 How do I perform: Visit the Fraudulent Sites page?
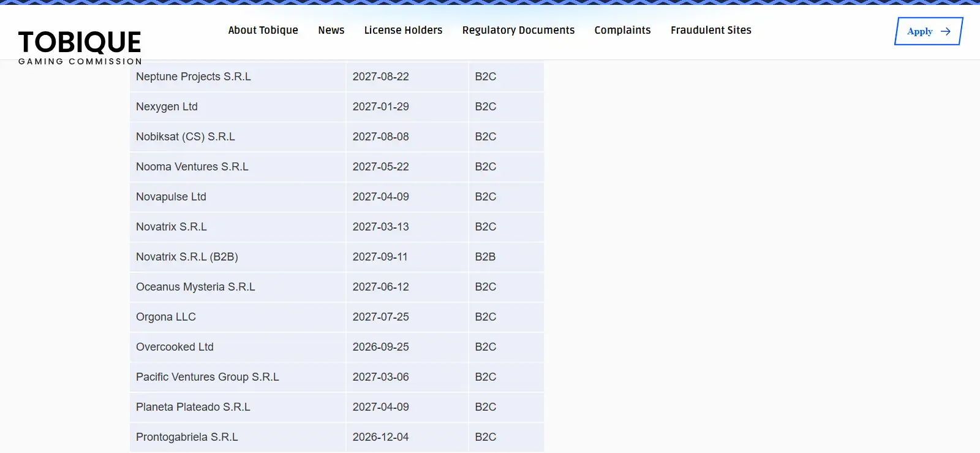click(x=710, y=30)
